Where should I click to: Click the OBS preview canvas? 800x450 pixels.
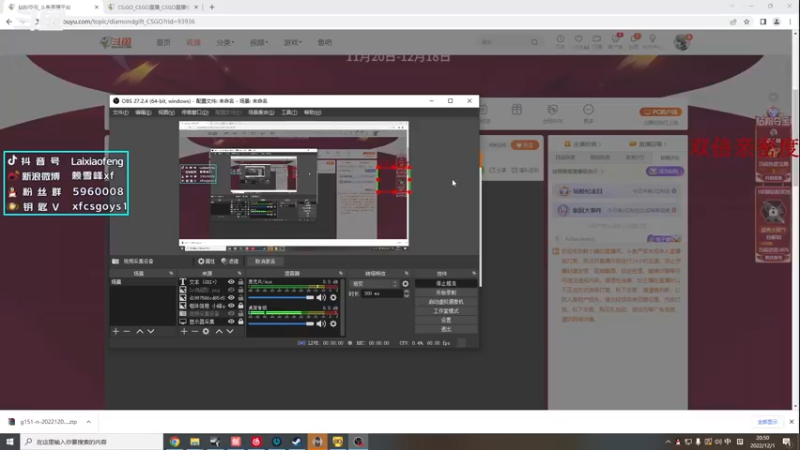tap(293, 186)
